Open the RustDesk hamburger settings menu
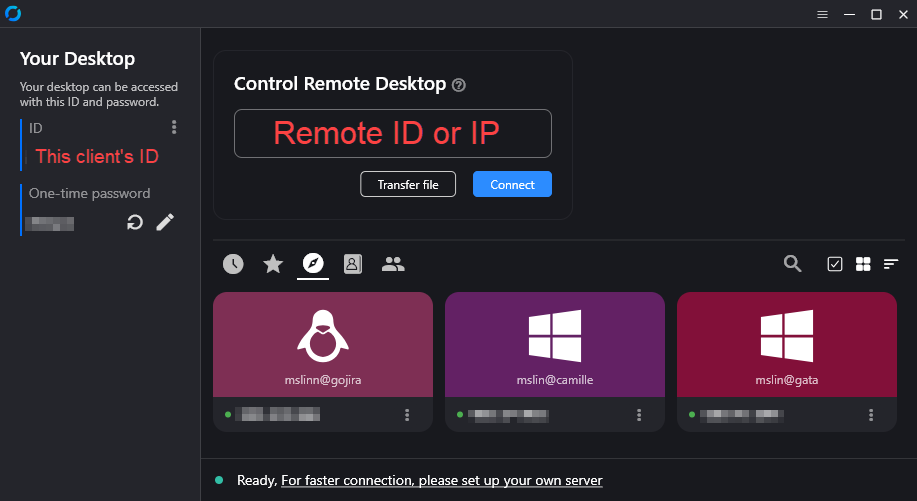 click(x=822, y=14)
